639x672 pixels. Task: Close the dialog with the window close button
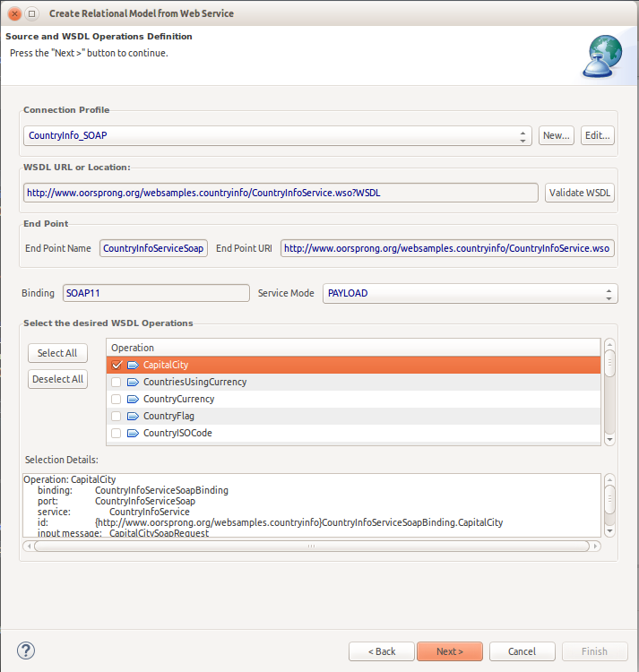(14, 13)
